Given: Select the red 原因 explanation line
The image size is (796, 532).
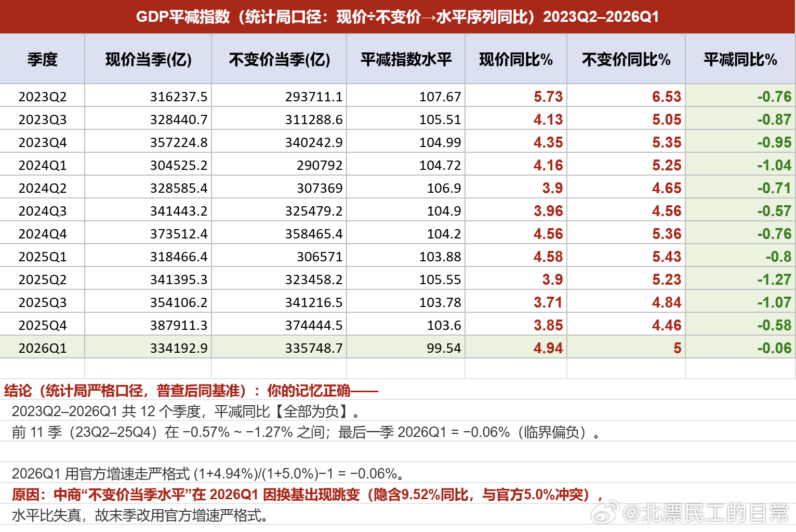Looking at the screenshot, I should click(308, 495).
